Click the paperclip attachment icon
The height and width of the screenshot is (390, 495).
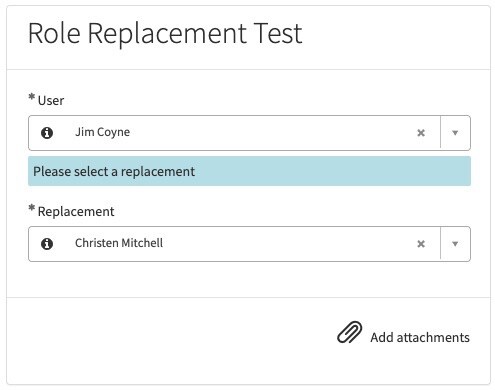(x=349, y=332)
